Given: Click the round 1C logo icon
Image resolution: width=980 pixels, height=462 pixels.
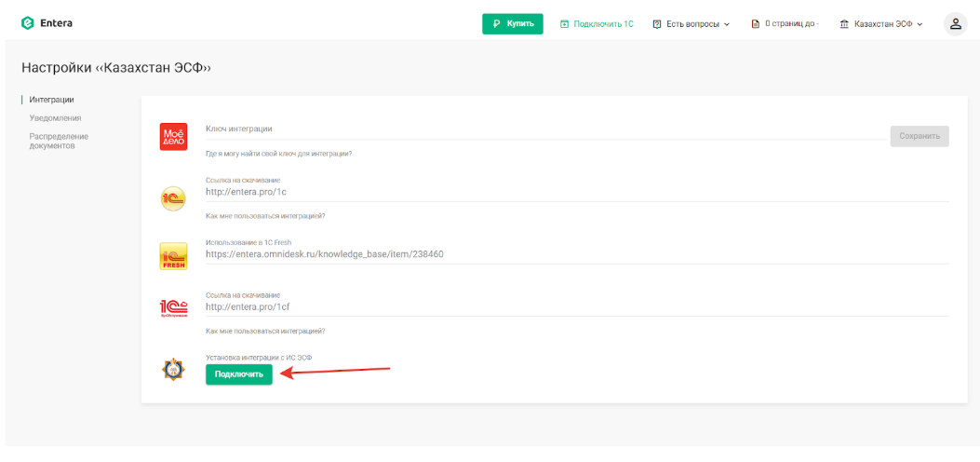Looking at the screenshot, I should (x=173, y=198).
